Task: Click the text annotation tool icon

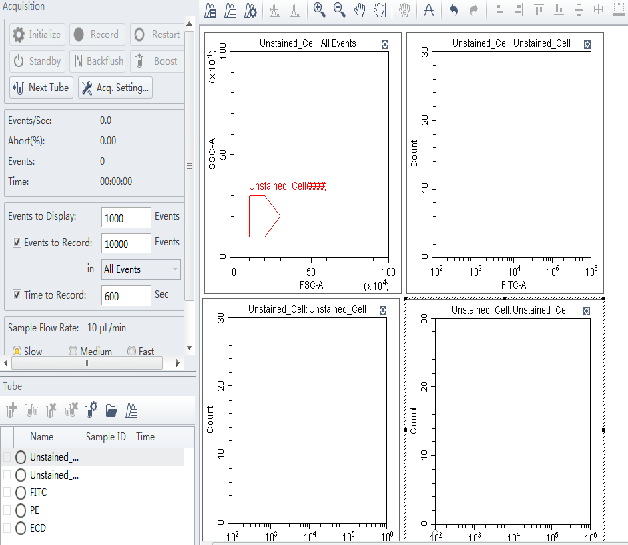Action: tap(428, 11)
